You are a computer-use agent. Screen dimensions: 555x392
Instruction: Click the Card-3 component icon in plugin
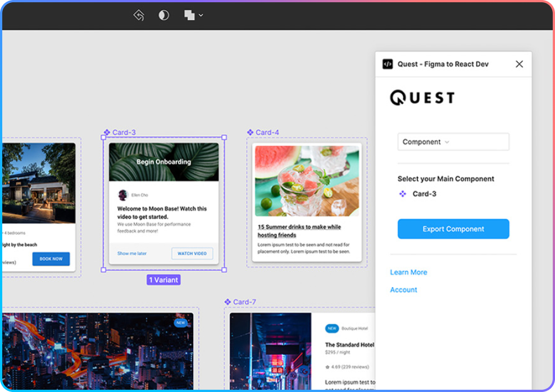[402, 194]
